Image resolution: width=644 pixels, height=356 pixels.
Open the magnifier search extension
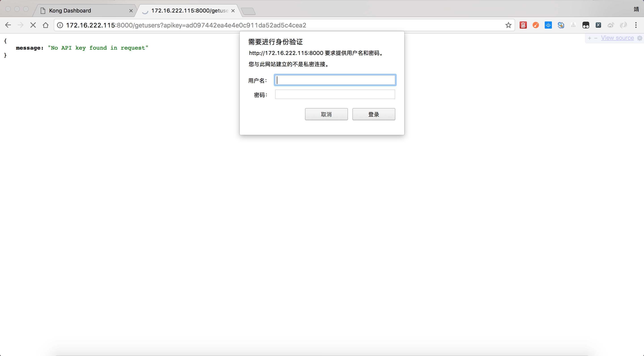point(561,25)
